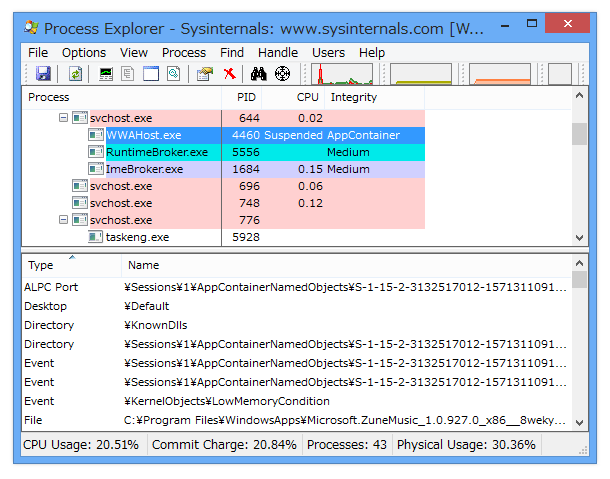Click the Physical Usage status entry
Image resolution: width=610 pixels, height=479 pixels.
[466, 445]
